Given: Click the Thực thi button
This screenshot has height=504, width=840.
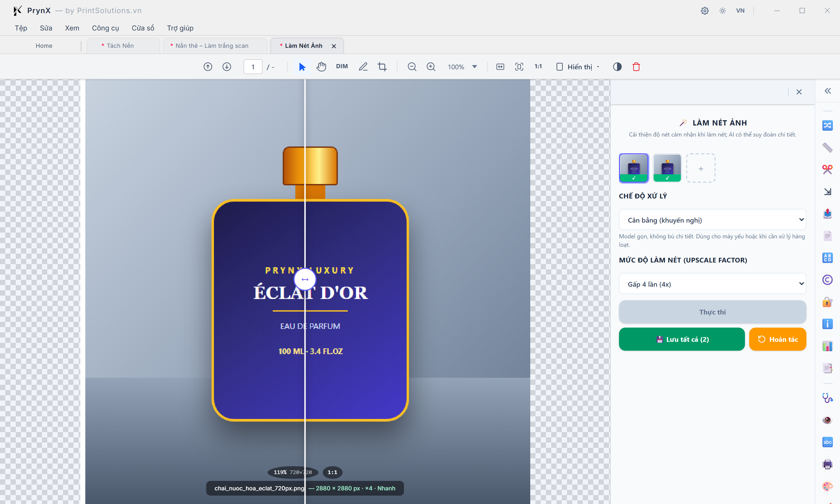Looking at the screenshot, I should 712,312.
